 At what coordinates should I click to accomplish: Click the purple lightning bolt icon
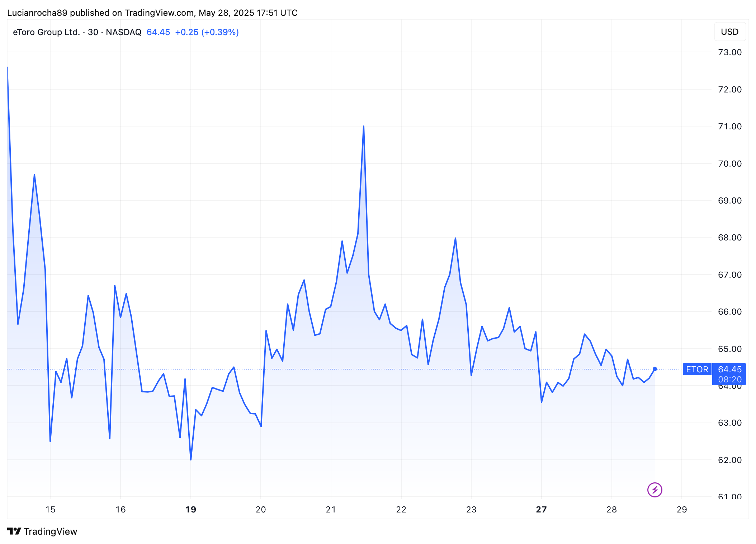pos(655,490)
